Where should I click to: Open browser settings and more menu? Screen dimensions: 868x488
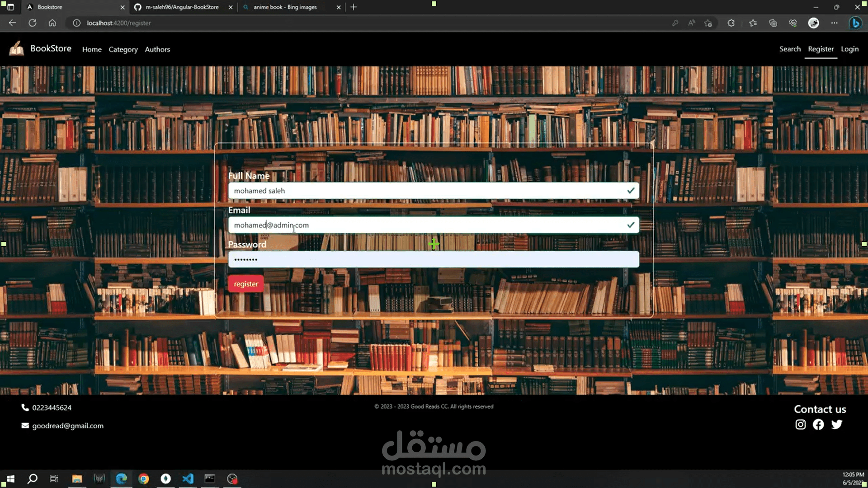(x=834, y=23)
